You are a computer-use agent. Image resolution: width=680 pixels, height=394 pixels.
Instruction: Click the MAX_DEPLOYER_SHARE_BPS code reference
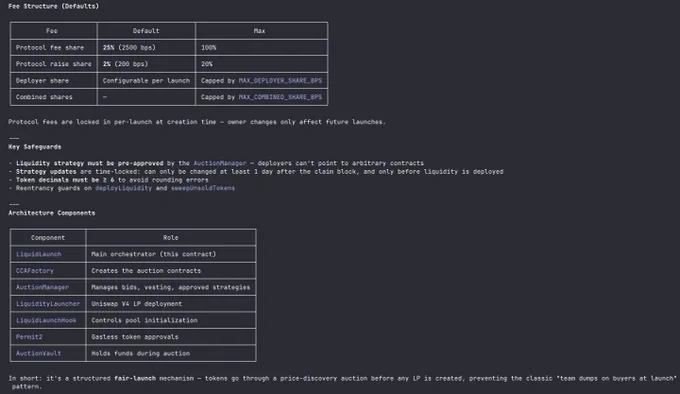coord(280,81)
